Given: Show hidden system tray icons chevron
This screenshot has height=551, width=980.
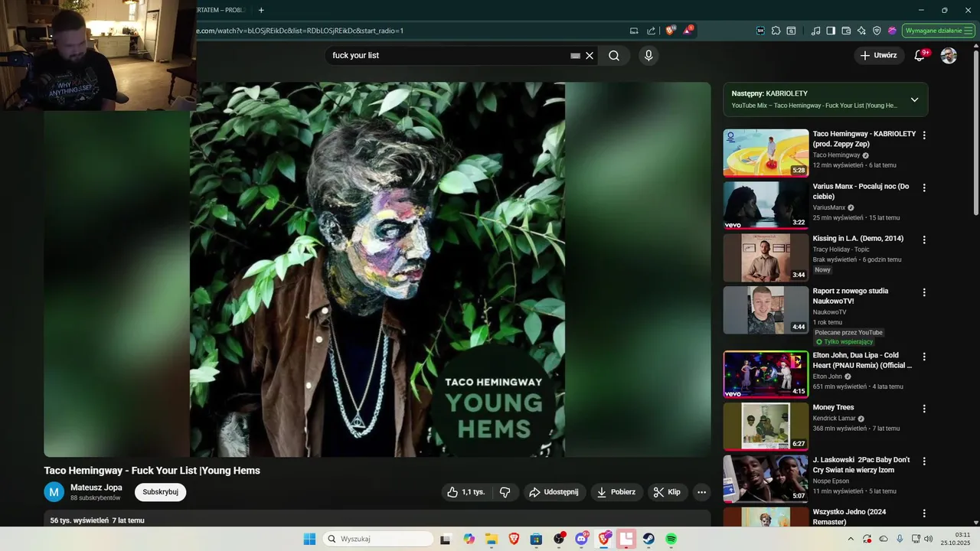Looking at the screenshot, I should [851, 539].
